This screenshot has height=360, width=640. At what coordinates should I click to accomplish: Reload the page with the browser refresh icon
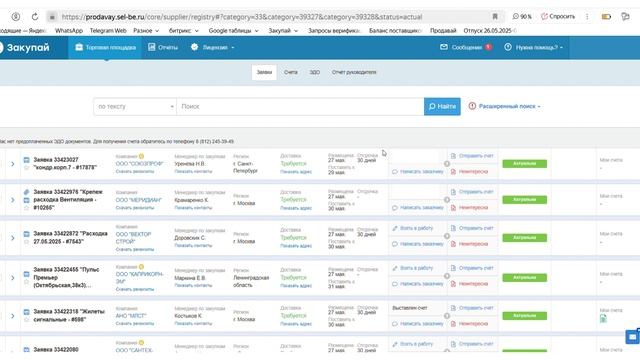35,17
